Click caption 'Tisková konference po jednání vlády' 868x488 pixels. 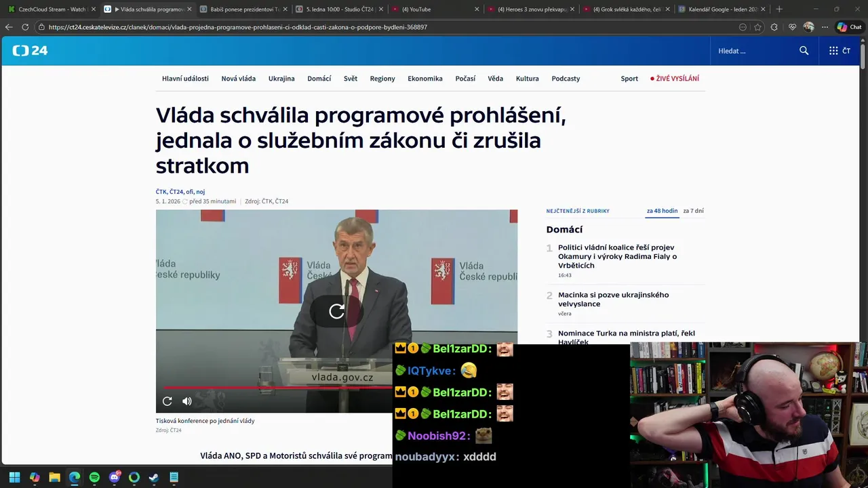[x=205, y=421]
